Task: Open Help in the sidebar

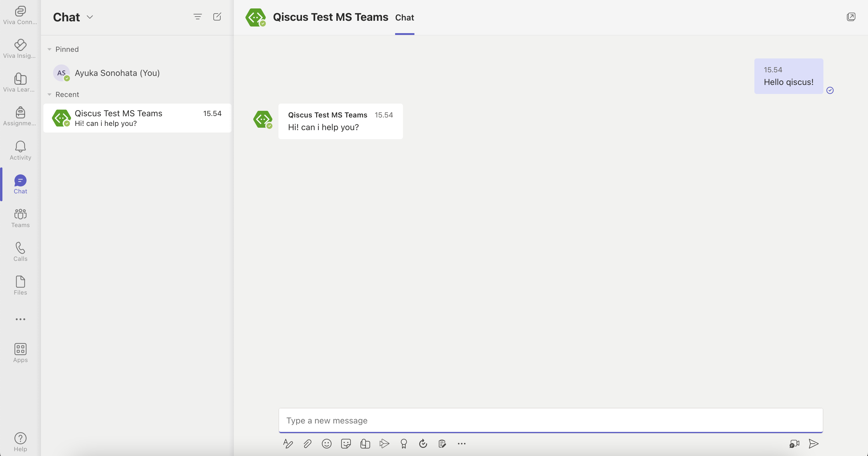Action: tap(20, 442)
